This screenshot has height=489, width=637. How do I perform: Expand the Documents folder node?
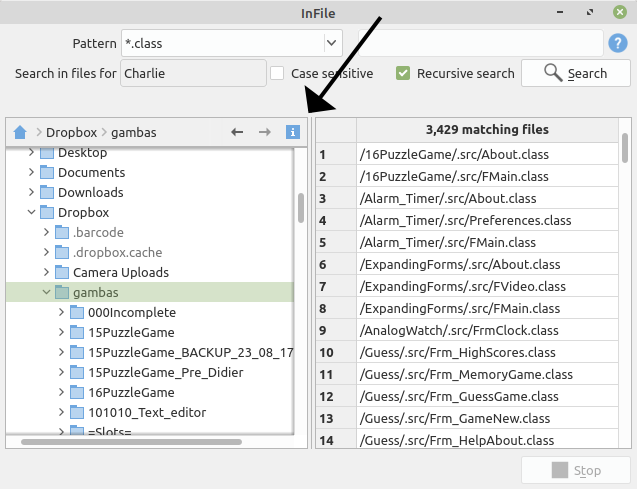tap(31, 172)
